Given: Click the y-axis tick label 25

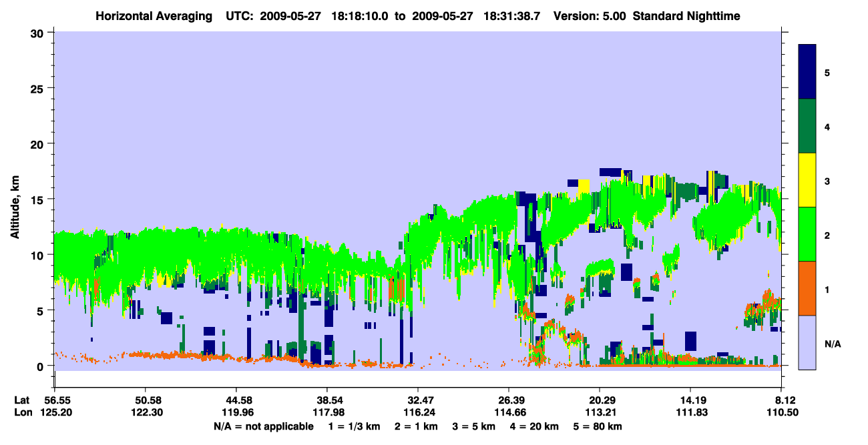Looking at the screenshot, I should 38,88.
